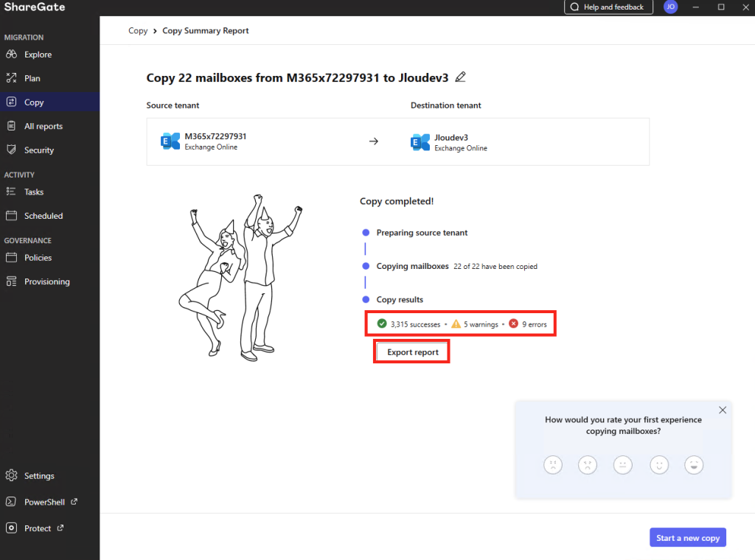Viewport: 755px width, 560px height.
Task: Rate experience with very happy face
Action: [694, 465]
